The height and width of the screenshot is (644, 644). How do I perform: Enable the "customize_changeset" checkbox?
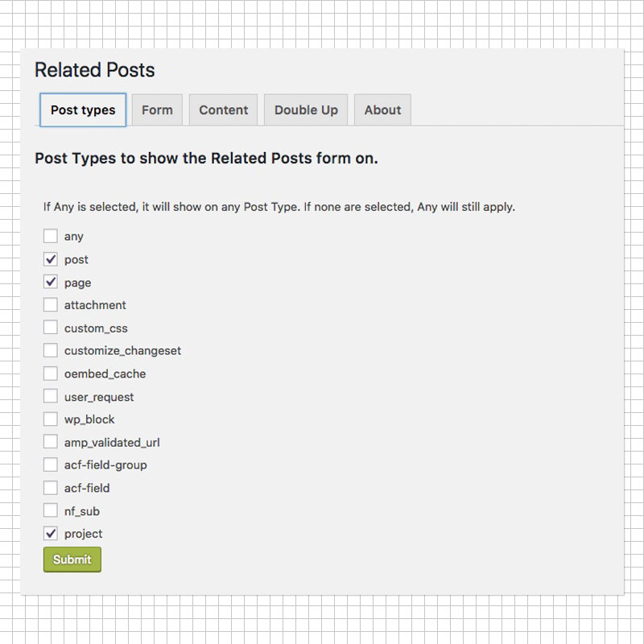pyautogui.click(x=50, y=350)
